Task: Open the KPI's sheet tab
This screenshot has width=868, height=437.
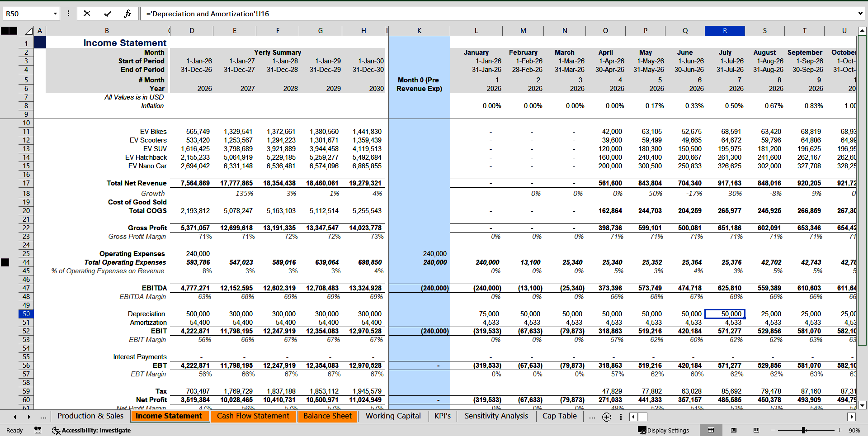Action: click(443, 416)
